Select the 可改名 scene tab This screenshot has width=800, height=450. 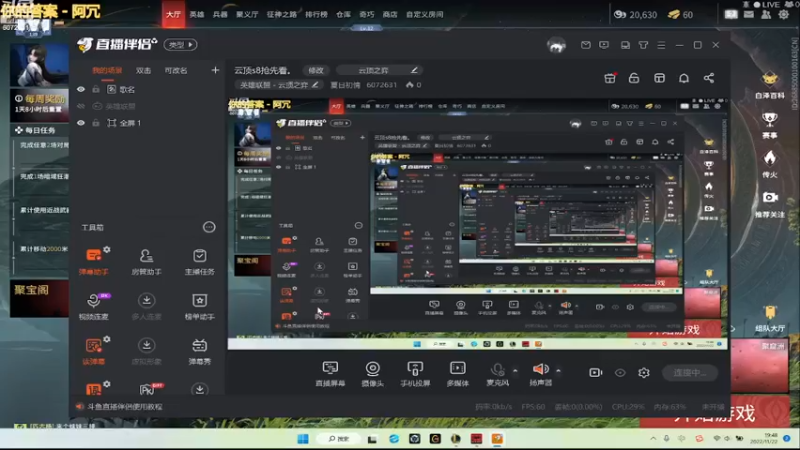click(x=176, y=70)
